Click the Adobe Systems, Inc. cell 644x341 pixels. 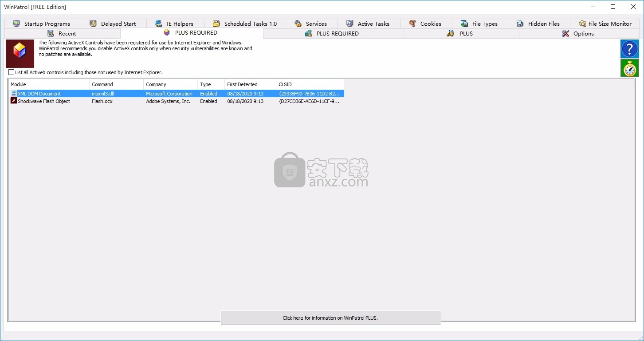pos(168,101)
